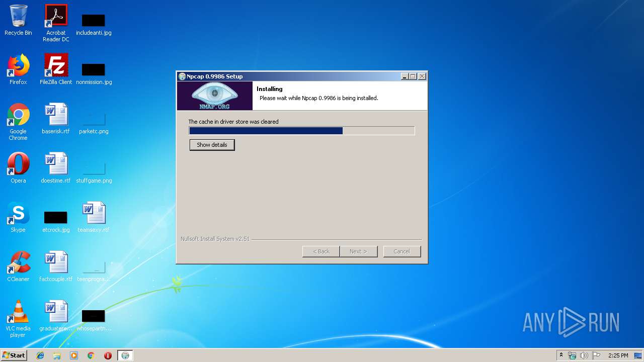Select baserisk.rtf document icon
The image size is (644, 362).
pyautogui.click(x=56, y=119)
